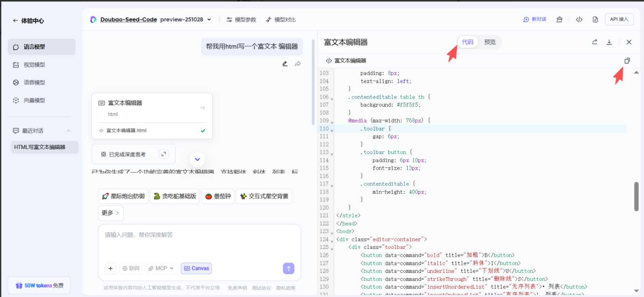Click the round scroll-to-bottom chevron button
Image resolution: width=644 pixels, height=297 pixels.
pos(197,159)
